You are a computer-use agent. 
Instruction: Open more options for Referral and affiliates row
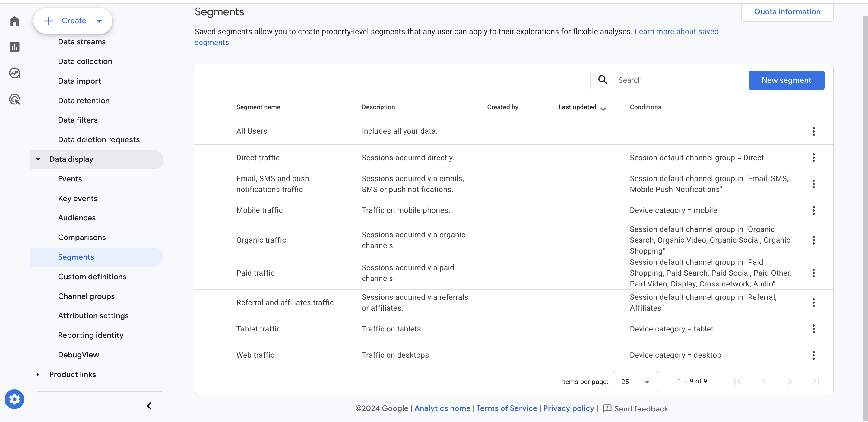click(813, 302)
